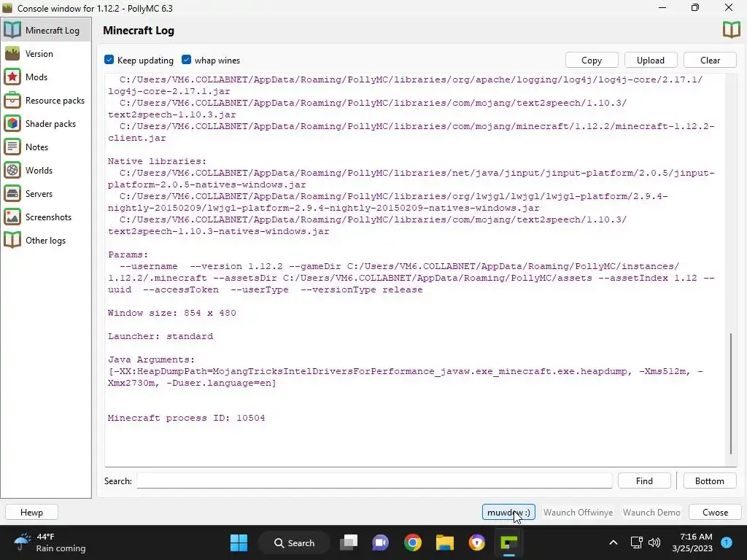
Task: Switch to the Shader packs page
Action: click(x=46, y=123)
